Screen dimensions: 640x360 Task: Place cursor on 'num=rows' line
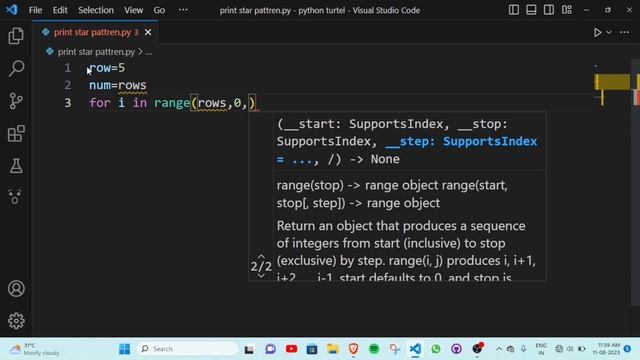click(118, 85)
